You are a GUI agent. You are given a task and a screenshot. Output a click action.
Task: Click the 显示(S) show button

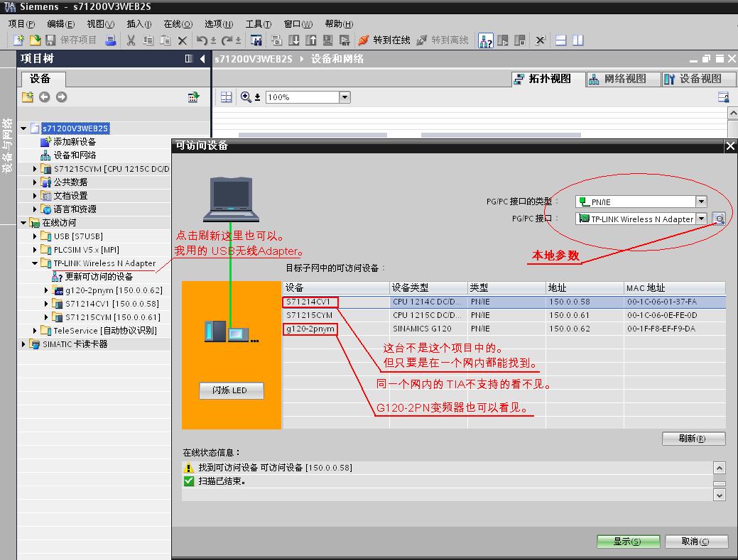[x=628, y=542]
